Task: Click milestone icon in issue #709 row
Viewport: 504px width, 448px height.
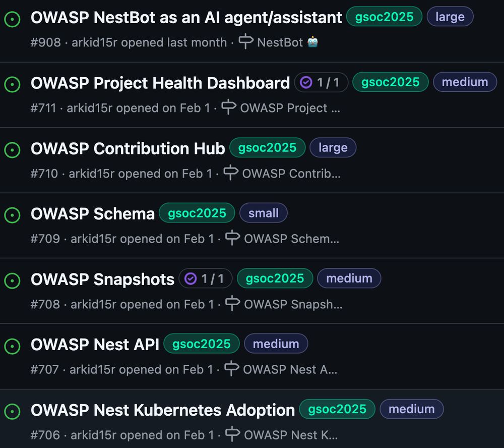Action: pyautogui.click(x=232, y=238)
